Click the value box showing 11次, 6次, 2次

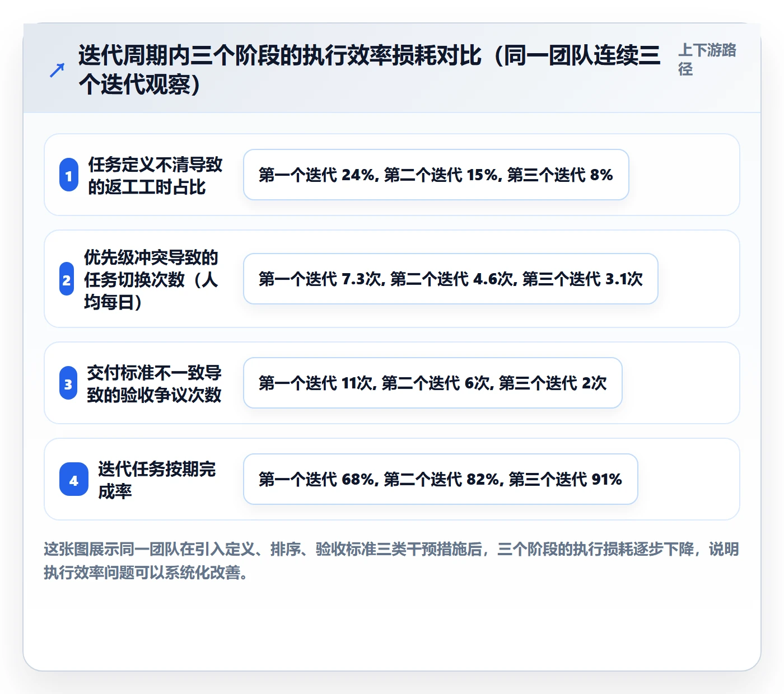click(433, 383)
